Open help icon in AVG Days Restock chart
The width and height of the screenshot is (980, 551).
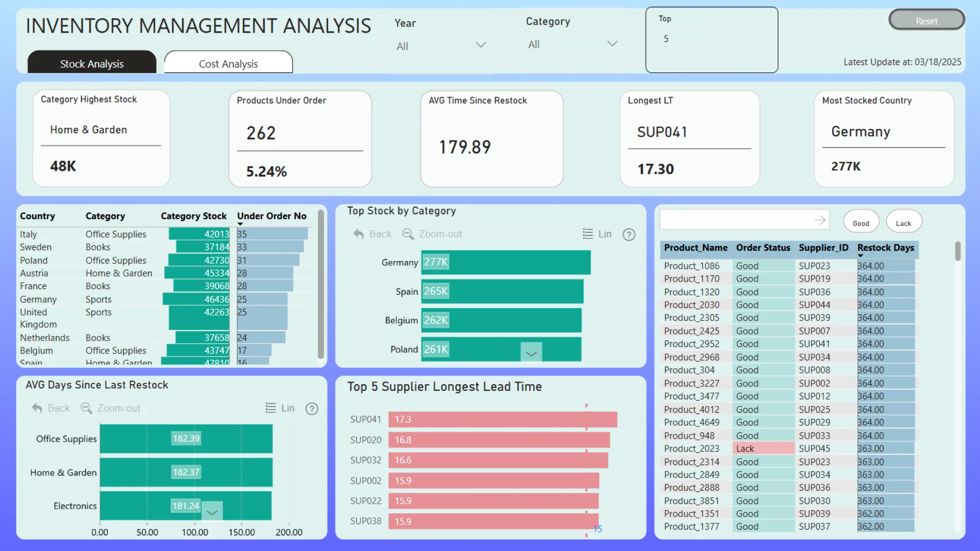click(312, 409)
